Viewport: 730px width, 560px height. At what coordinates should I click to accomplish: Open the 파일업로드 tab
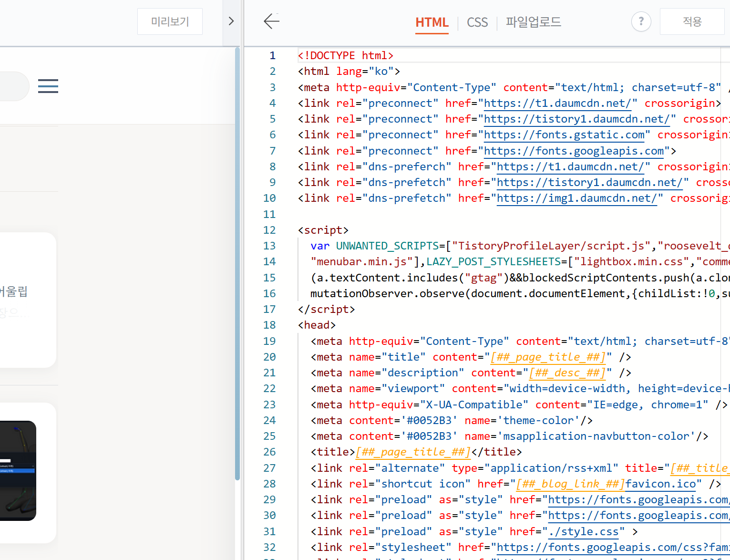click(534, 22)
